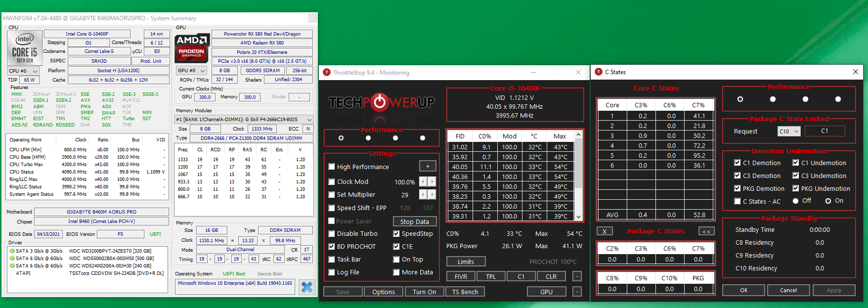Click the HWiNFO close X icon at bottom
868x308 pixels.
click(307, 287)
